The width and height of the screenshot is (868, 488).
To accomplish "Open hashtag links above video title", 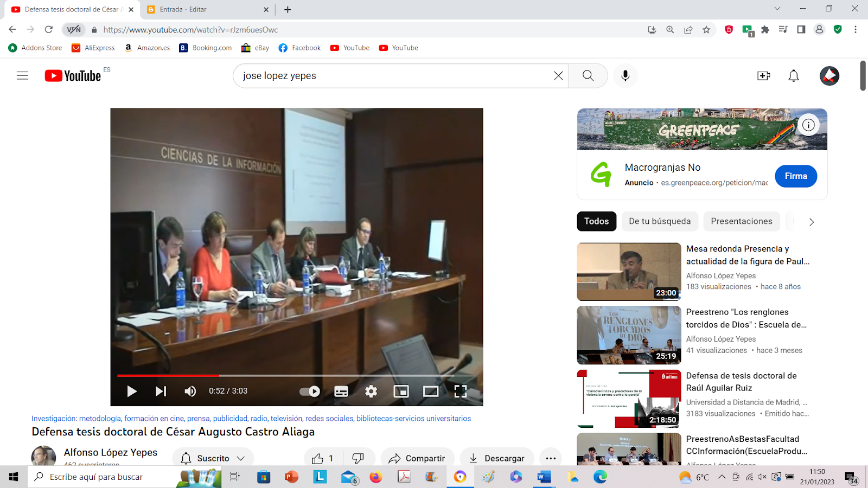I will [251, 419].
